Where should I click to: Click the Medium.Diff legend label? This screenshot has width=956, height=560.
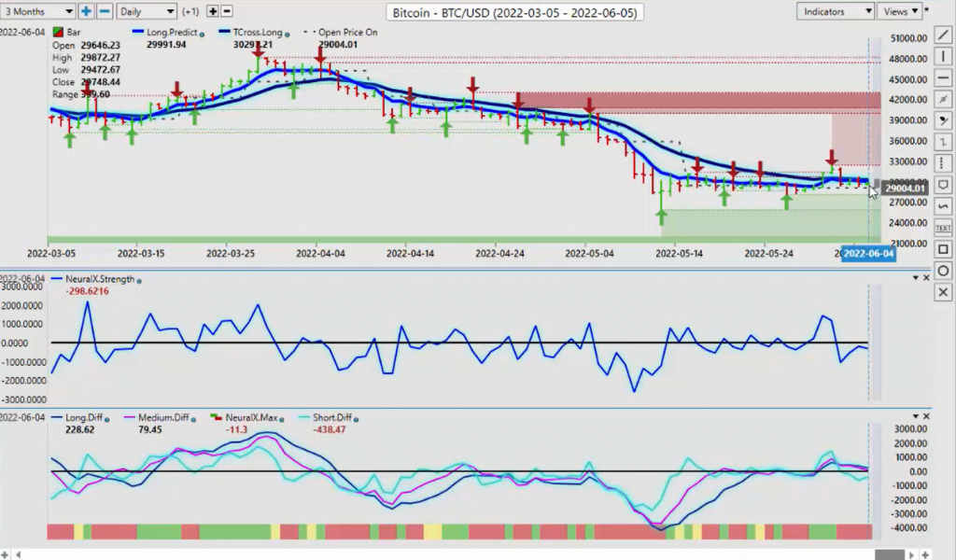point(163,417)
